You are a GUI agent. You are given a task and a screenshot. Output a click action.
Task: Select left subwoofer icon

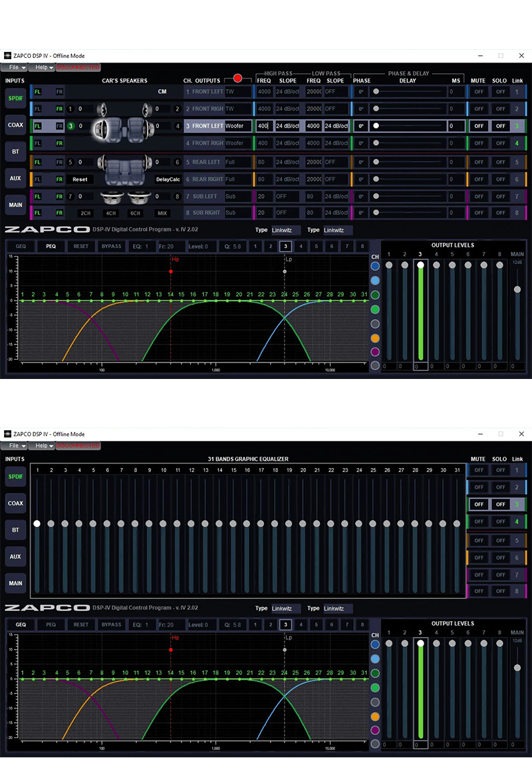[112, 197]
